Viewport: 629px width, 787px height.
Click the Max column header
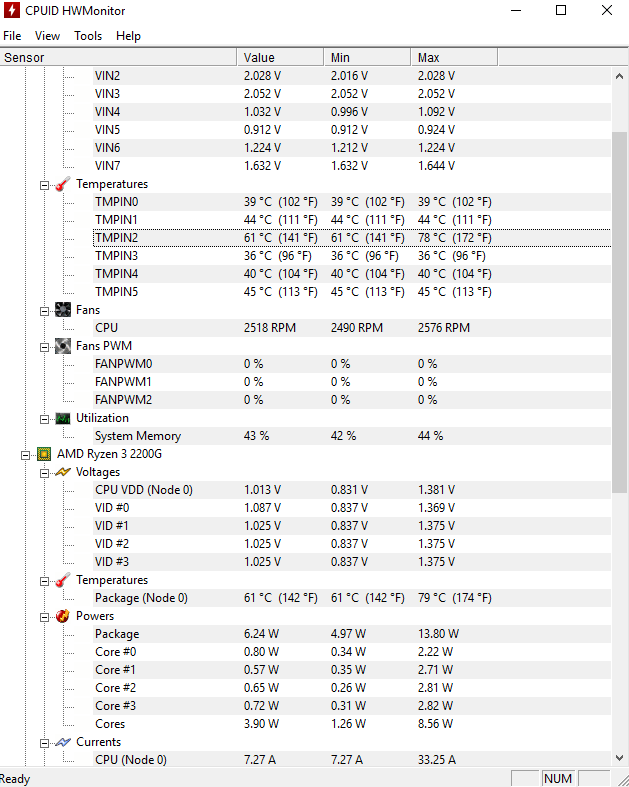(454, 57)
